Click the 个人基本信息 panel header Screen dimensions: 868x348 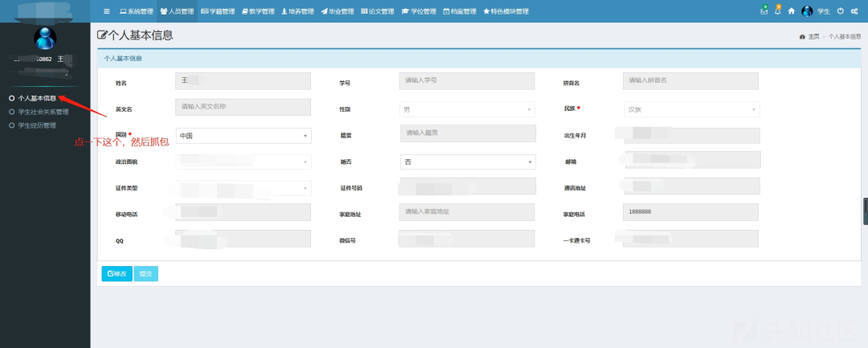pos(479,58)
